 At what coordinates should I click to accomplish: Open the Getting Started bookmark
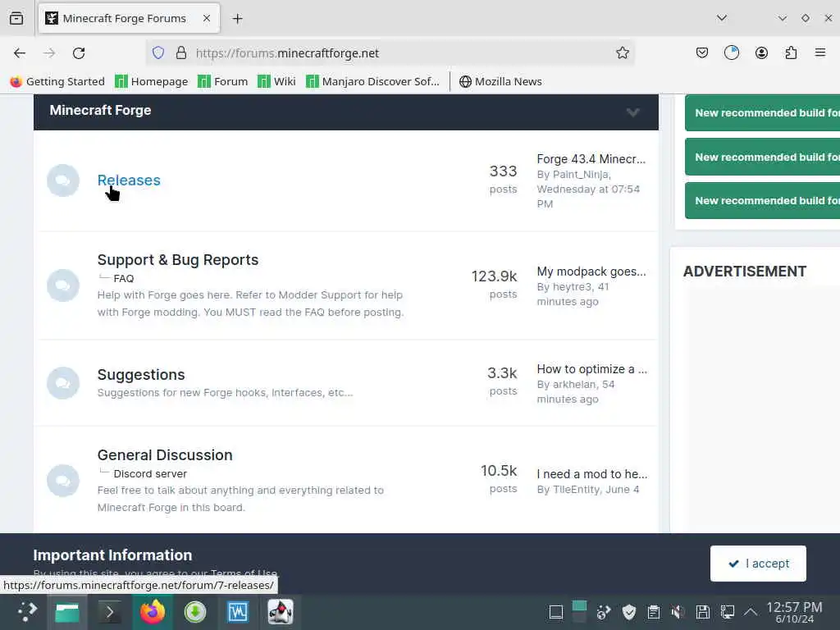point(57,81)
